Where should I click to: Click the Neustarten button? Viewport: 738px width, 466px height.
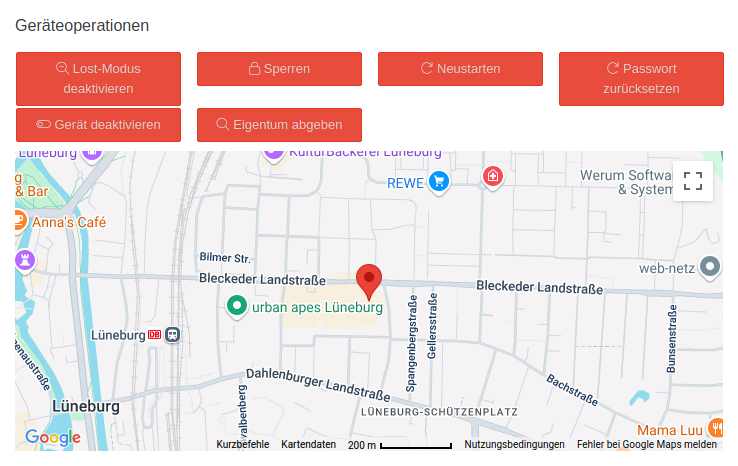(x=460, y=69)
